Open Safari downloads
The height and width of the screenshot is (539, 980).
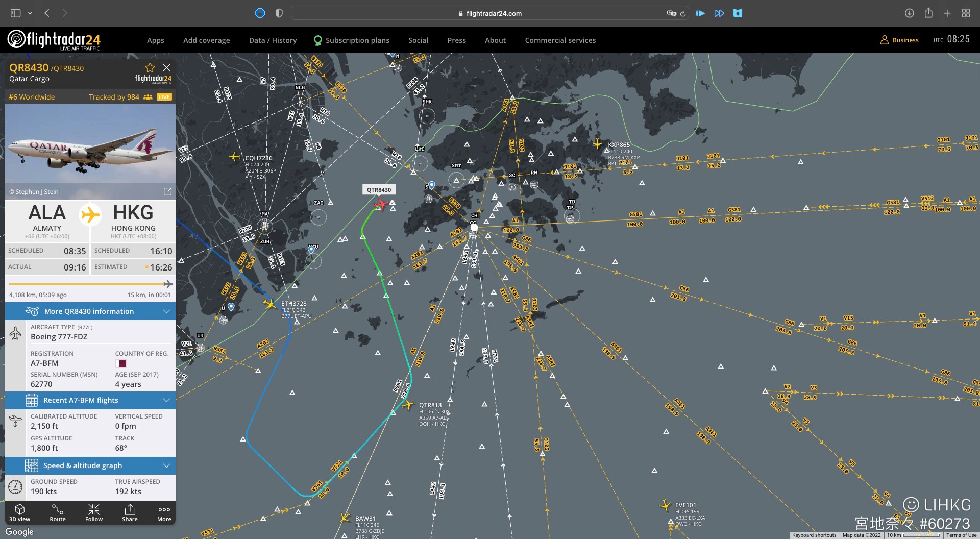tap(909, 13)
